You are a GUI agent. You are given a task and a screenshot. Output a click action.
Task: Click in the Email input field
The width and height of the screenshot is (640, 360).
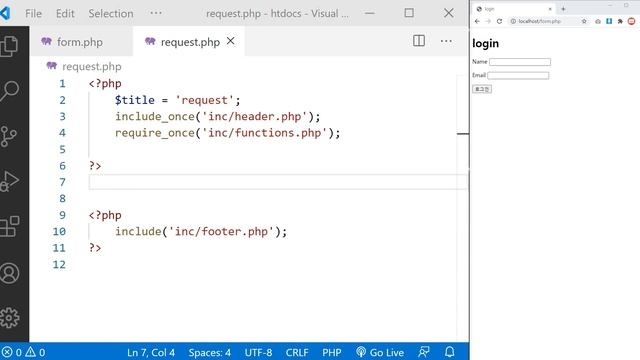[x=518, y=76]
